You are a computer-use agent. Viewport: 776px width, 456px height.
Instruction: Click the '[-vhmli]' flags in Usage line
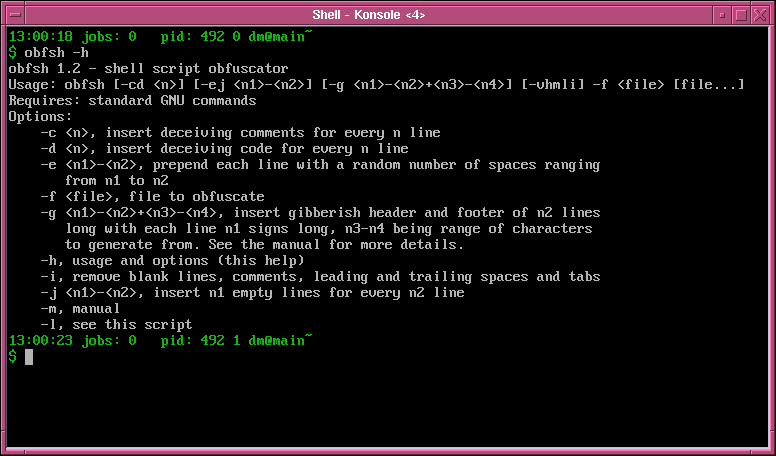pos(552,84)
